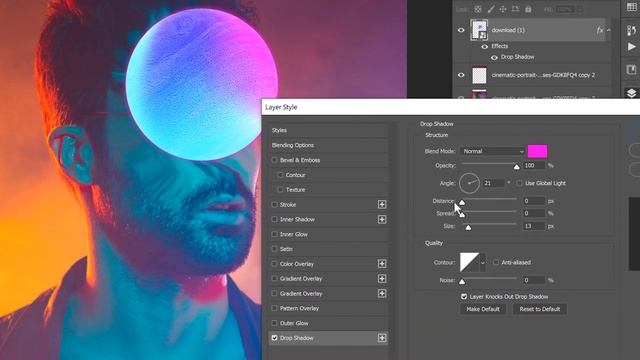Add another Inner Shadow with plus icon
The image size is (640, 360).
[382, 219]
